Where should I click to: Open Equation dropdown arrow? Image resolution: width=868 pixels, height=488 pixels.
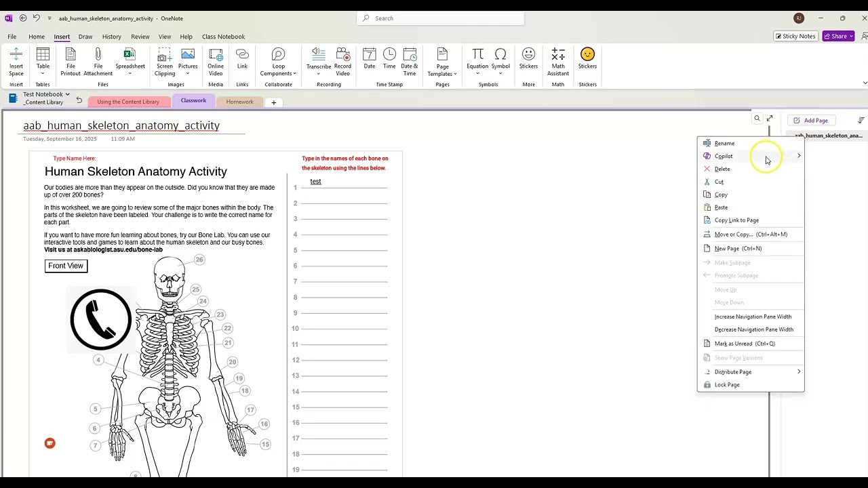point(477,73)
